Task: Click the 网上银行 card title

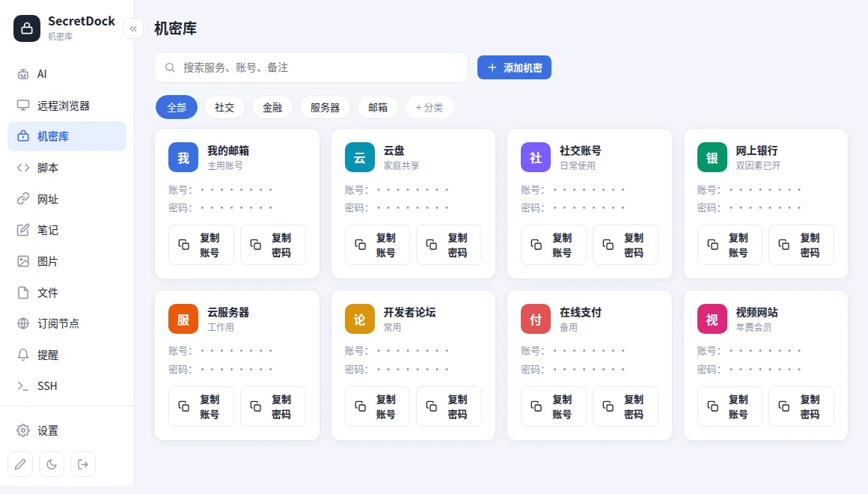Action: (757, 150)
